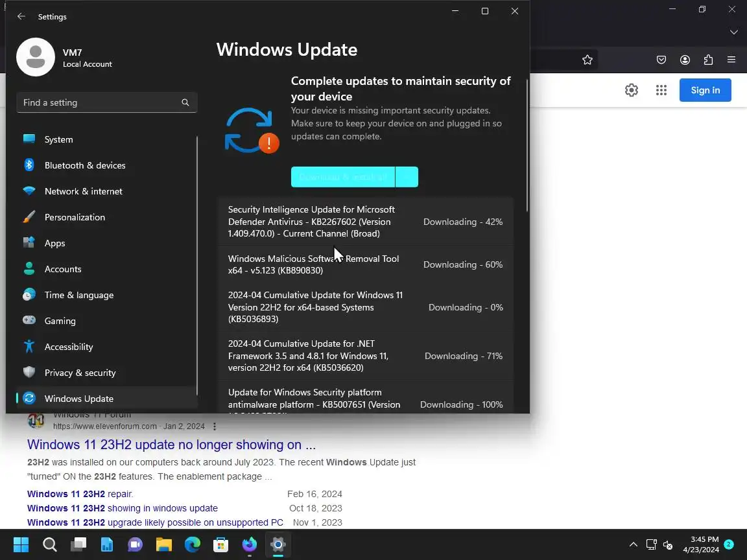Screen dimensions: 747x560
Task: Show hidden system tray icons
Action: pos(633,544)
